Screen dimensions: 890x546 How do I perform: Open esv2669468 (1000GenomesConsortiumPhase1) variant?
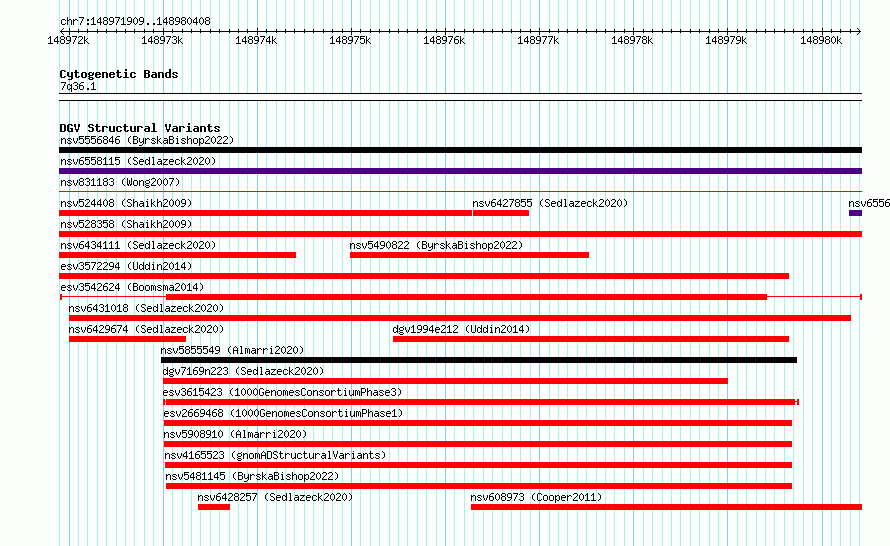pos(283,413)
